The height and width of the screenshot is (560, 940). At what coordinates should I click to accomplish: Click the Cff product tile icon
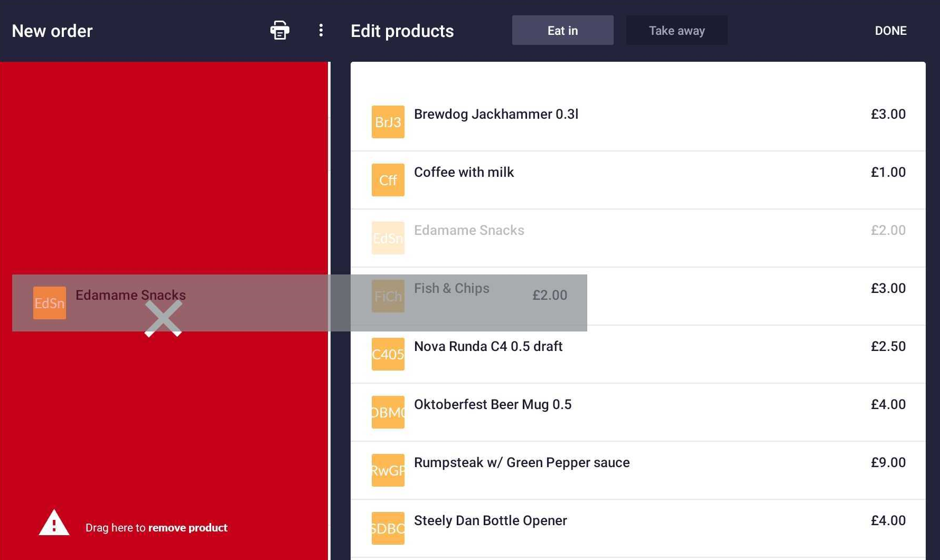click(x=388, y=180)
